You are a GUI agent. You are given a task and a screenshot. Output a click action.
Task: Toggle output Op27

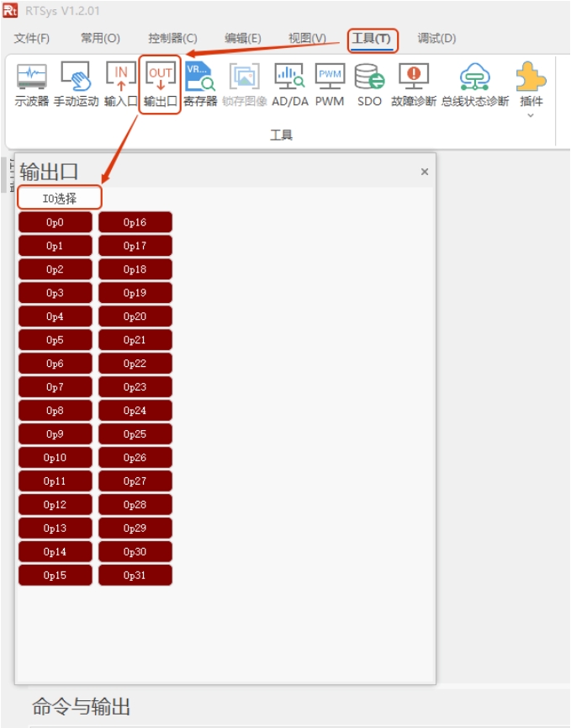coord(135,481)
